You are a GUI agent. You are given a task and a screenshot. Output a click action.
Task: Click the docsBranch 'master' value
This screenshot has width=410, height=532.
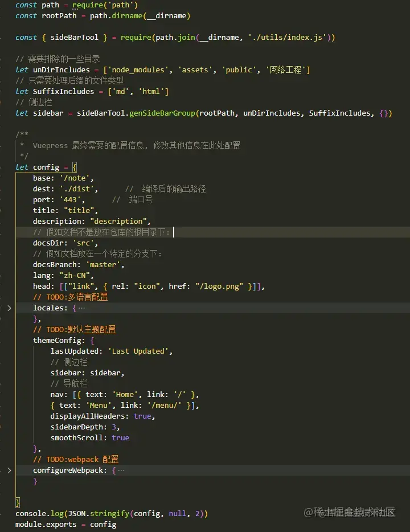coord(102,265)
